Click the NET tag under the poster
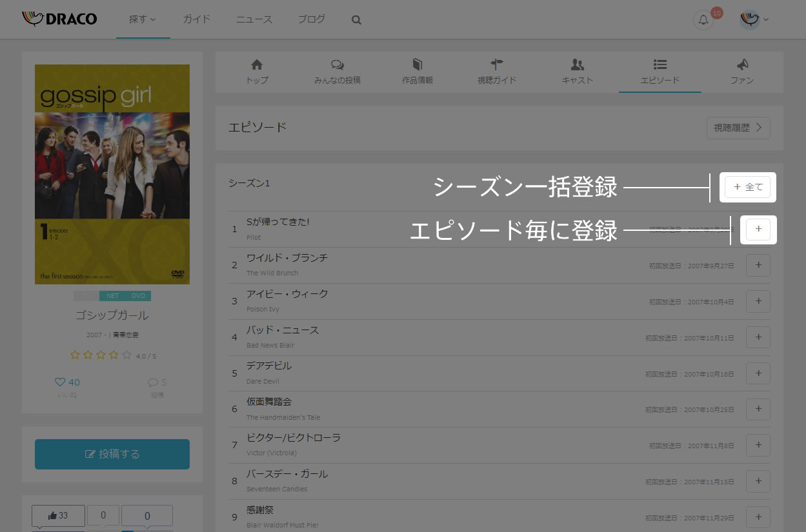Screen dimensions: 806x532 point(112,296)
